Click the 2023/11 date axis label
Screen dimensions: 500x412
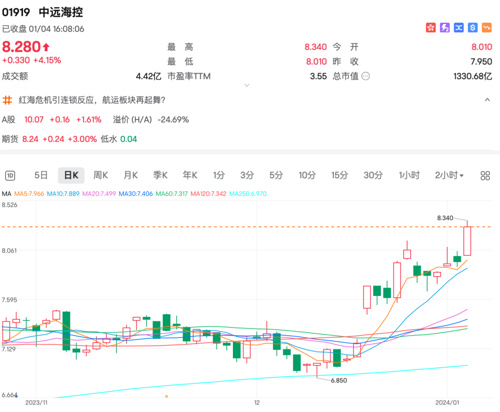click(36, 403)
